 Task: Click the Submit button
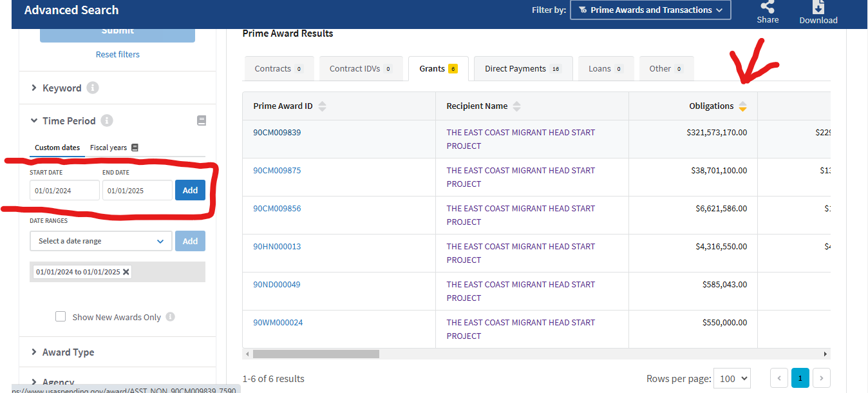(x=117, y=34)
